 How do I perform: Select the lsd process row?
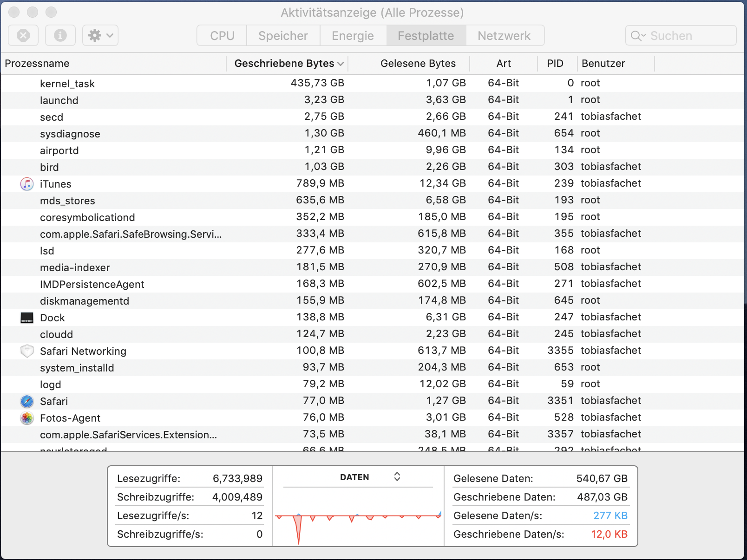click(373, 251)
